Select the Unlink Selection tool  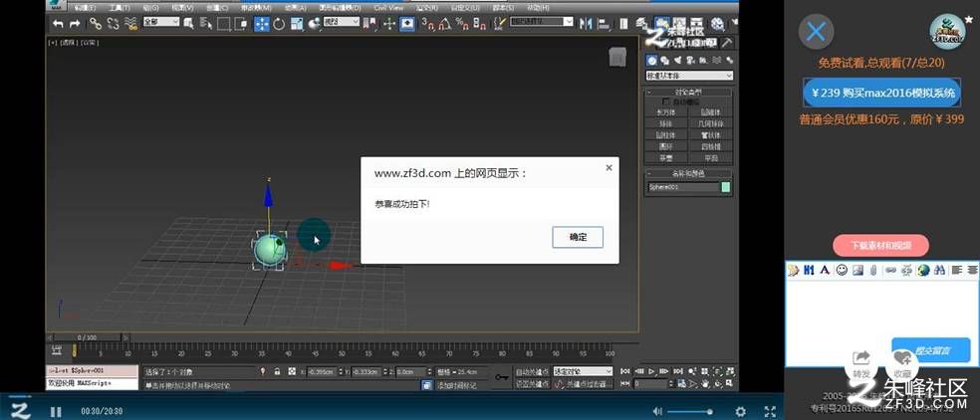click(x=114, y=24)
